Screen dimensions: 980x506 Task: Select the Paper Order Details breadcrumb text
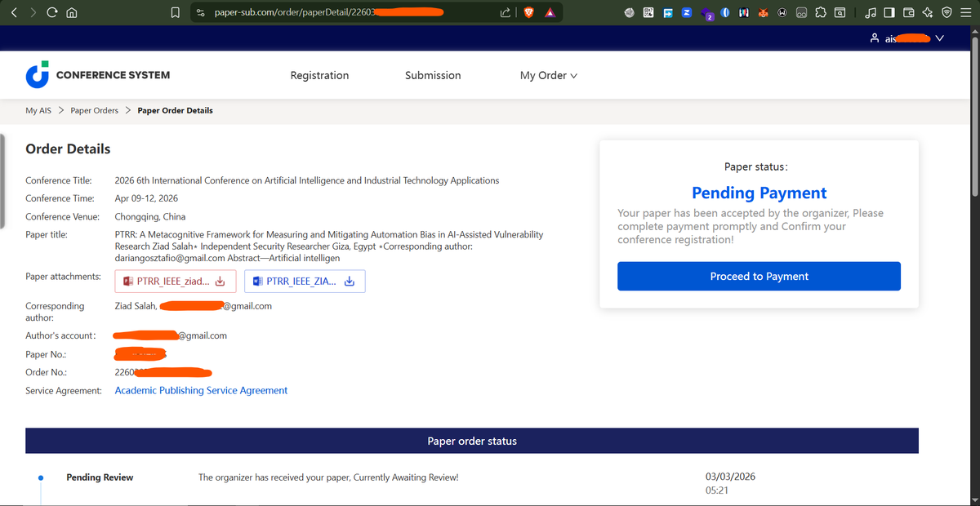(x=175, y=110)
